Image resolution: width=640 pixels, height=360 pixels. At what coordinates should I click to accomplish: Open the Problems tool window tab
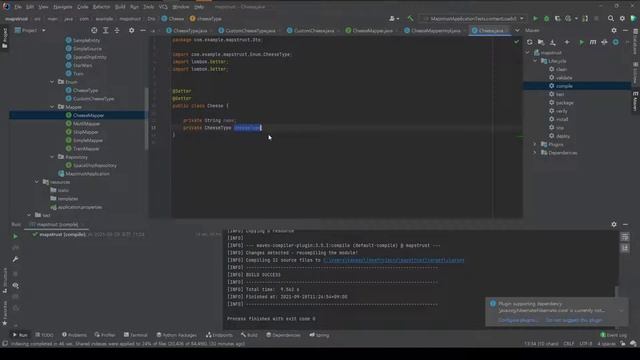pyautogui.click(x=74, y=335)
